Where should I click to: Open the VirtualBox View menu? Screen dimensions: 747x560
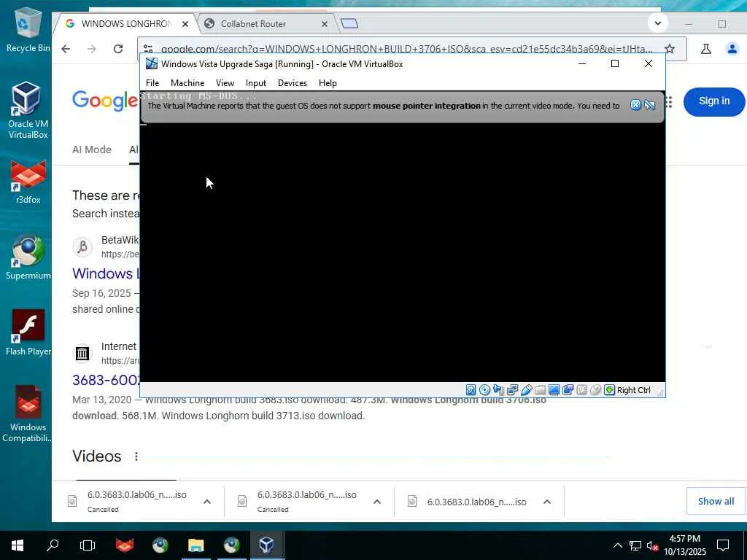click(225, 83)
